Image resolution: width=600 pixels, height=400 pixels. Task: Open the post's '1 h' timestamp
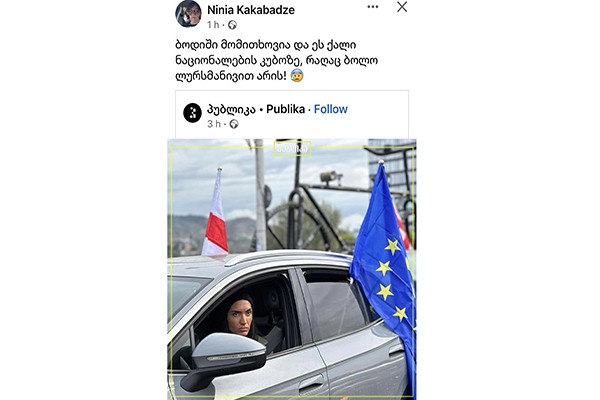[x=213, y=25]
